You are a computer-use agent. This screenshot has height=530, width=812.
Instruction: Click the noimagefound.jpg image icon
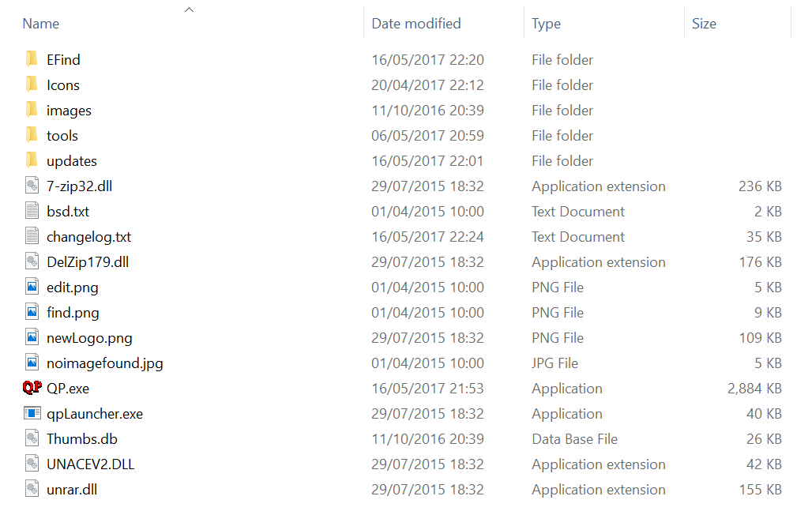pos(32,363)
